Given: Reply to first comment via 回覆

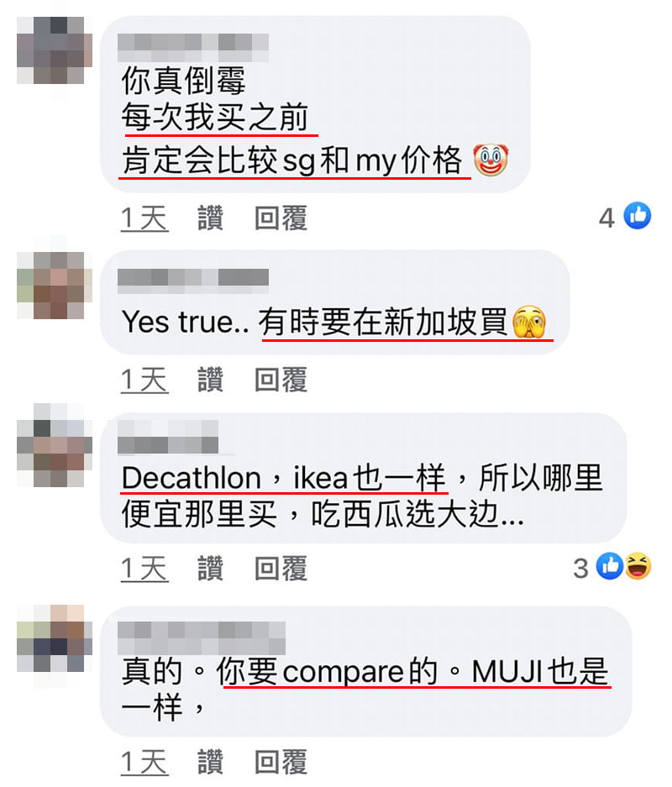Looking at the screenshot, I should tap(281, 218).
